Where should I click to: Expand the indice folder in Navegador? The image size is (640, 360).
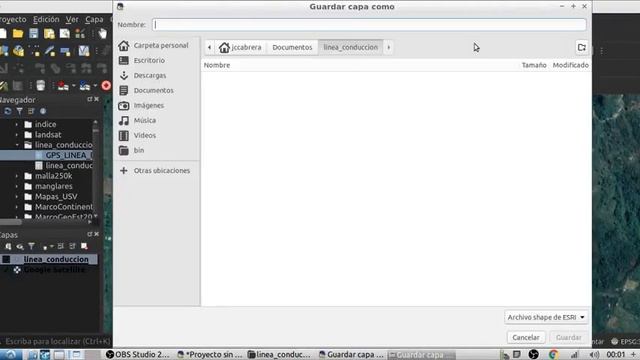pyautogui.click(x=17, y=124)
